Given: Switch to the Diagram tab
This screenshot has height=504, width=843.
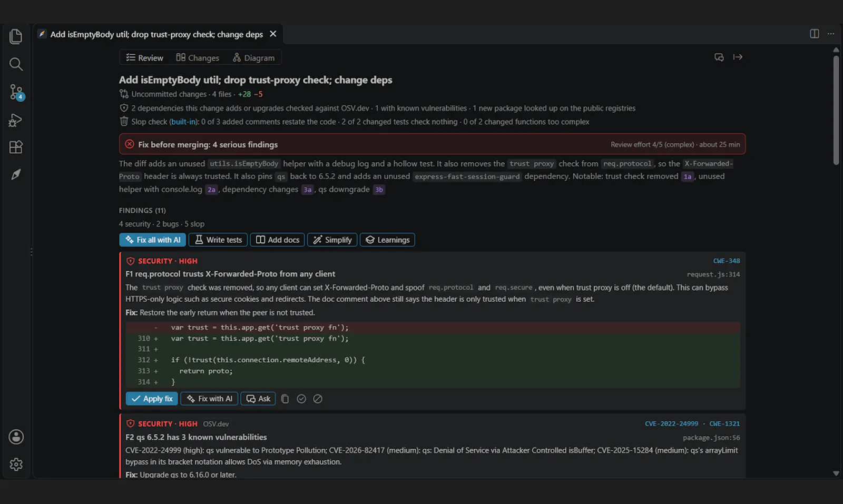Looking at the screenshot, I should point(254,57).
